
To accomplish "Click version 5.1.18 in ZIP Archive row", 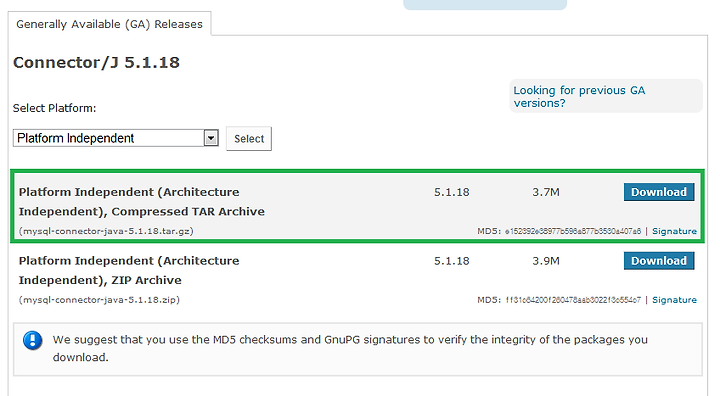I will [x=452, y=261].
